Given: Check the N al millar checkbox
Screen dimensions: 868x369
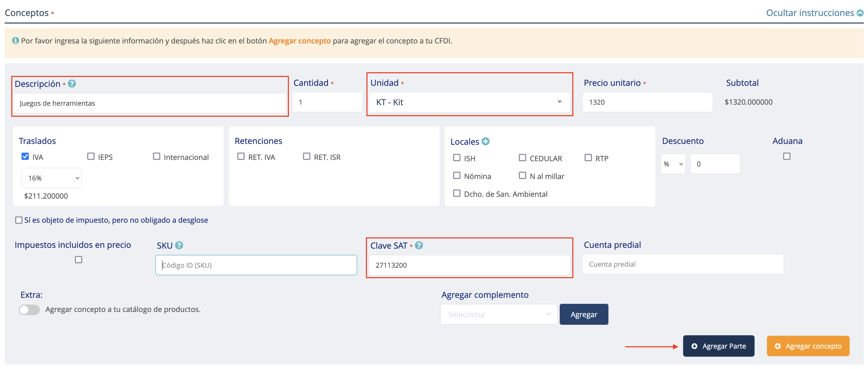Looking at the screenshot, I should [x=523, y=175].
